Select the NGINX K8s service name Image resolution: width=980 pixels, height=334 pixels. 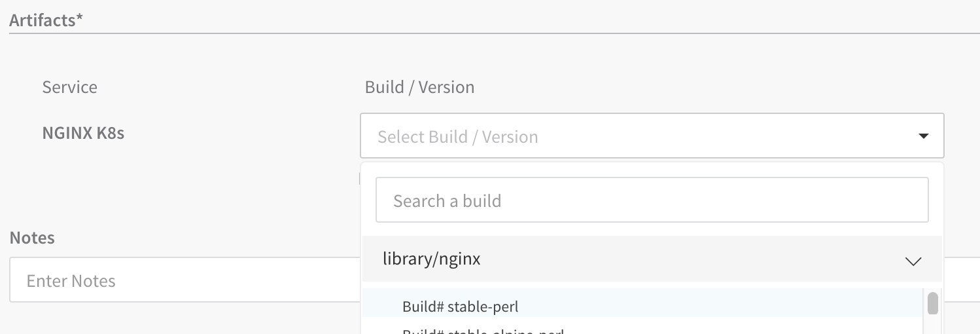pos(83,133)
